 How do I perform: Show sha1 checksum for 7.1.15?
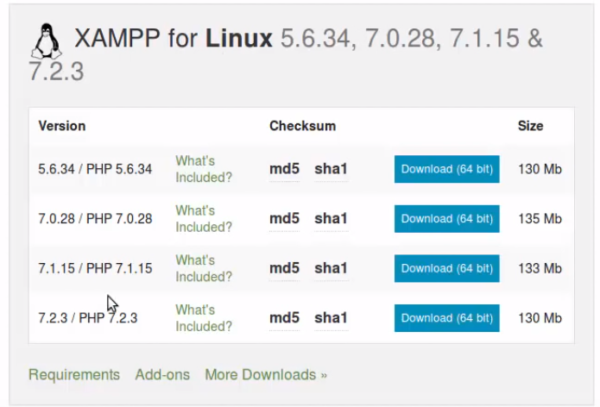(x=331, y=268)
